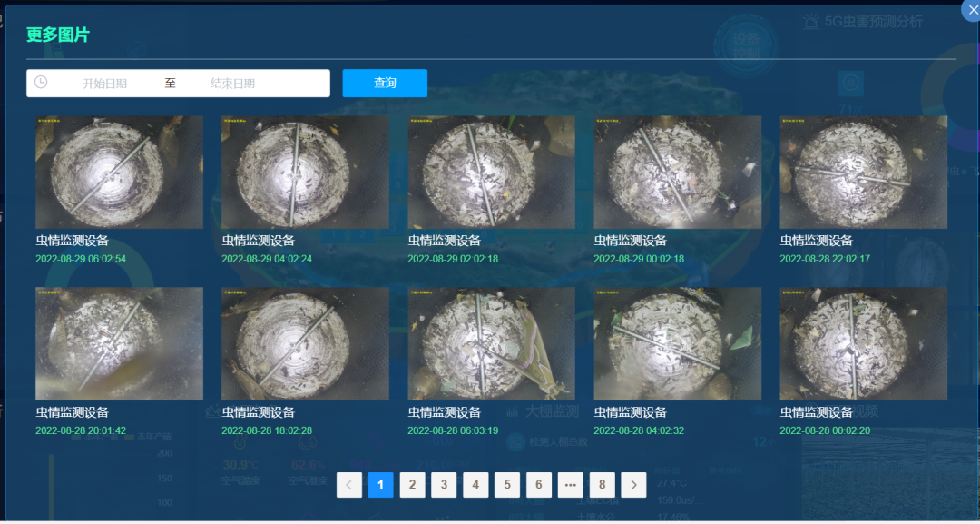Open image captured 2022-08-29 00:02:18
980x524 pixels.
678,172
